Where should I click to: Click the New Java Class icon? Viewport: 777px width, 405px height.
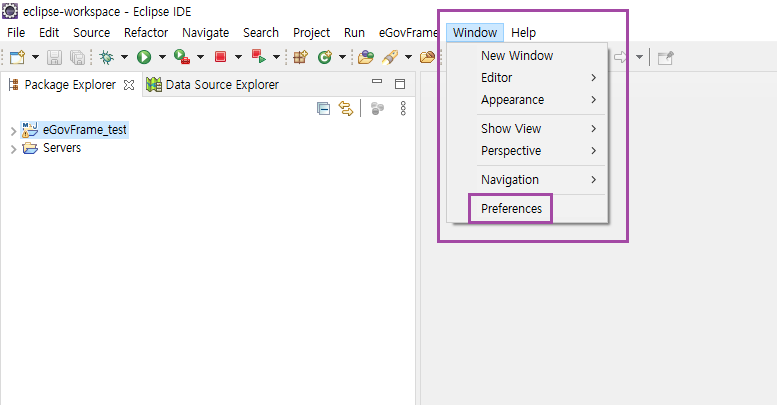325,58
